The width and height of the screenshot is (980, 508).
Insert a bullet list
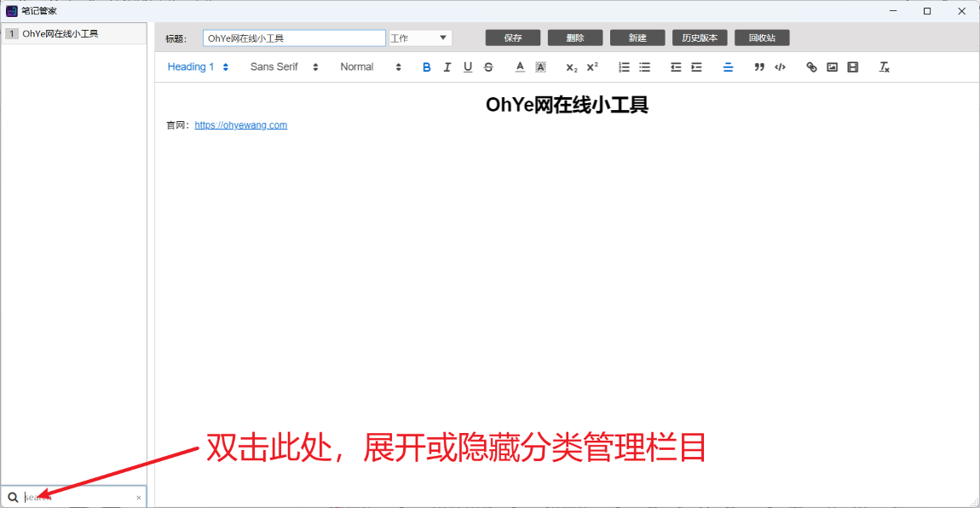(644, 67)
